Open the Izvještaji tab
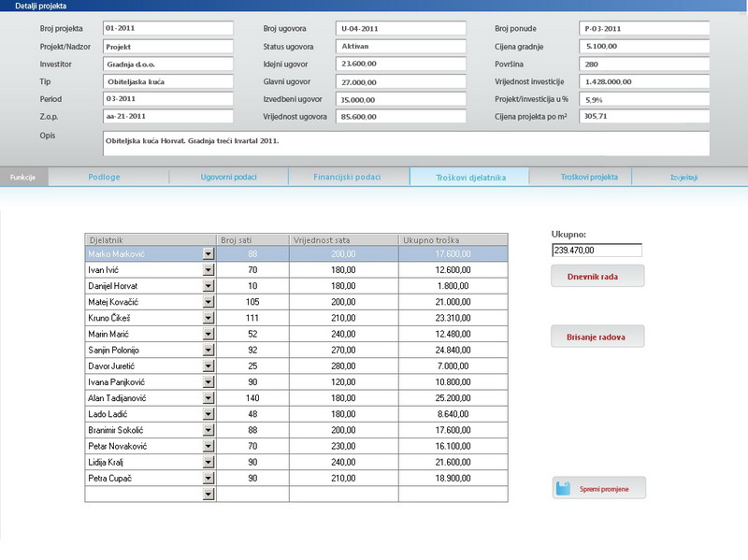 [684, 177]
